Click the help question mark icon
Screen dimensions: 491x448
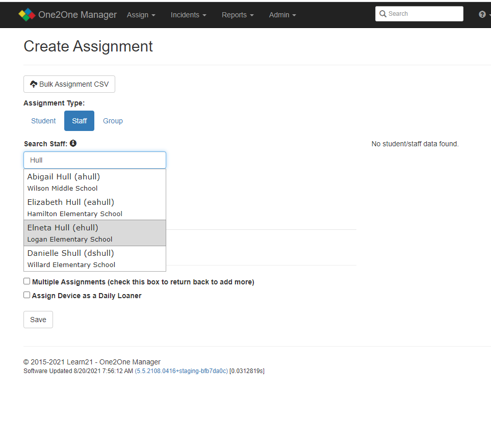click(482, 15)
